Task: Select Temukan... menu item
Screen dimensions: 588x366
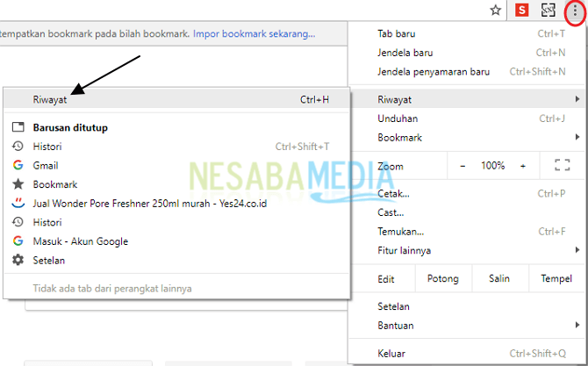Action: click(x=468, y=232)
